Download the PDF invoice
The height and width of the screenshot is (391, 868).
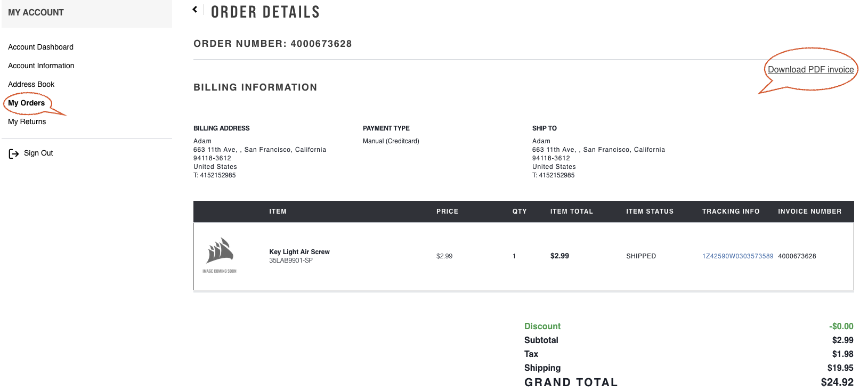coord(810,69)
